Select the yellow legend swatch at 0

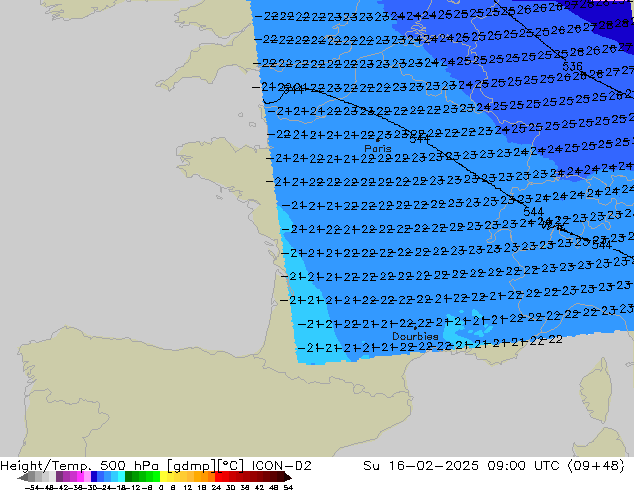coord(163,477)
